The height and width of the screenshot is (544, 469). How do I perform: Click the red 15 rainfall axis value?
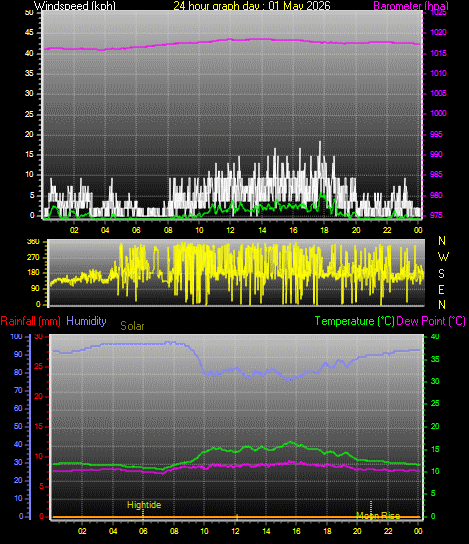(39, 426)
